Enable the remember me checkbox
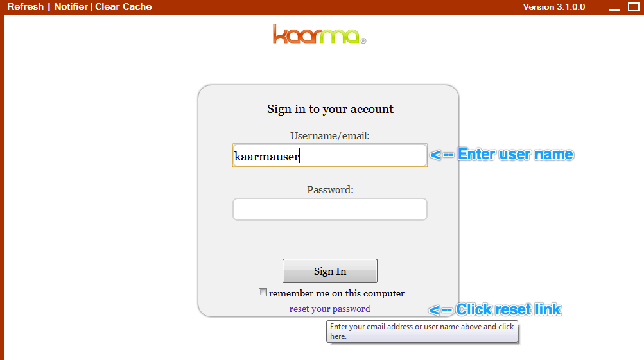The width and height of the screenshot is (644, 360). tap(263, 292)
